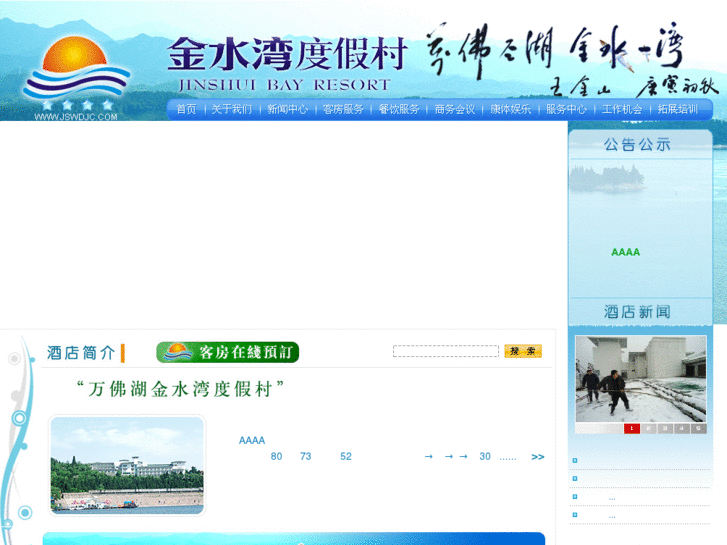Image resolution: width=727 pixels, height=545 pixels.
Task: Open the resort building photo thumbnail
Action: pos(127,465)
